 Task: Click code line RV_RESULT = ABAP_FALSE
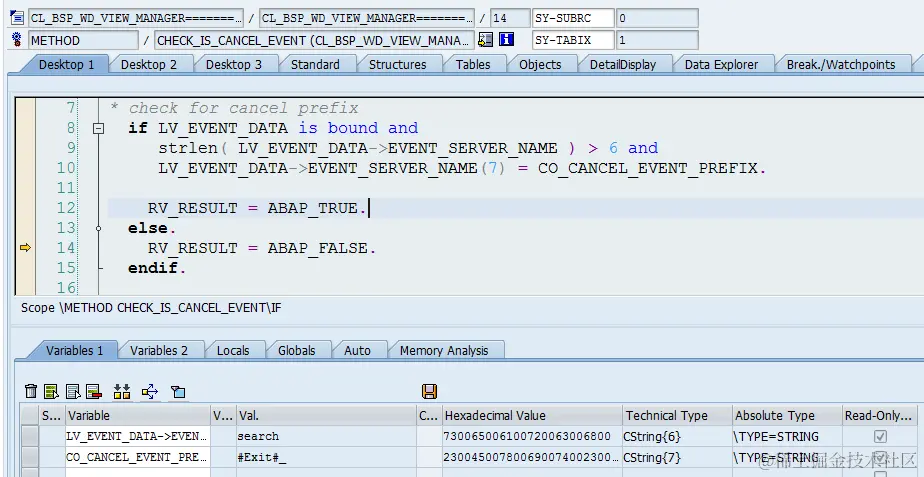pyautogui.click(x=262, y=248)
